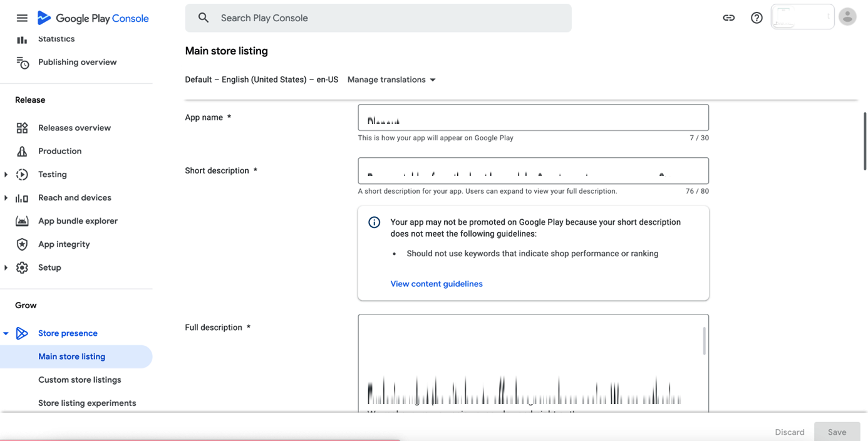Click the copy link icon

[x=728, y=18]
